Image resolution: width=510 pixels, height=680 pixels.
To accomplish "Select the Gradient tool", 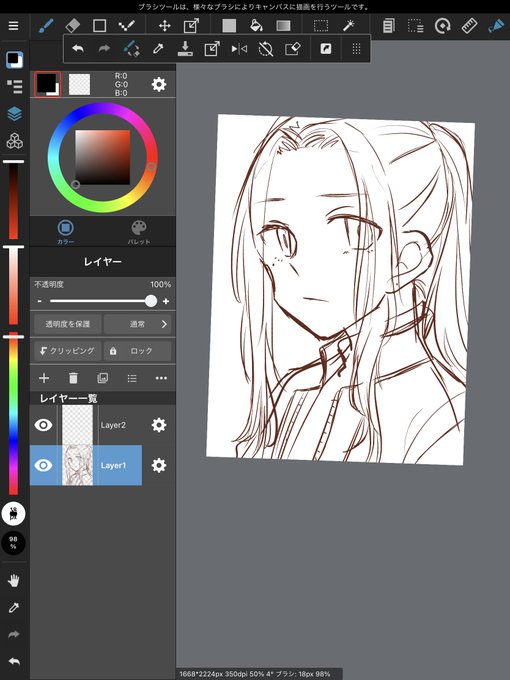I will 283,26.
